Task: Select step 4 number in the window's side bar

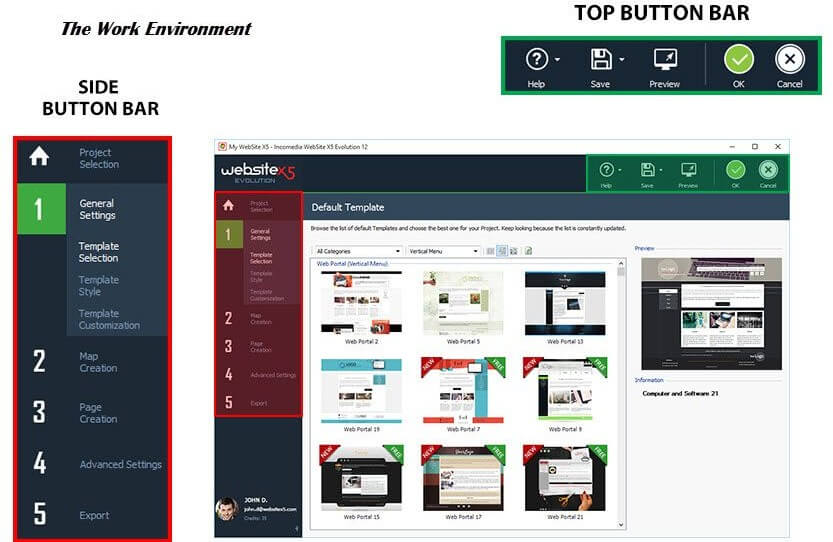Action: tap(228, 375)
